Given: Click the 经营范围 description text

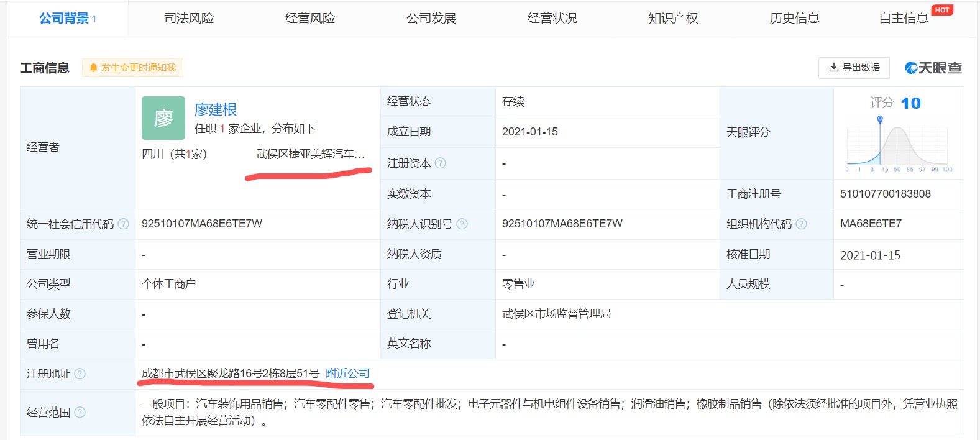Looking at the screenshot, I should [x=549, y=412].
